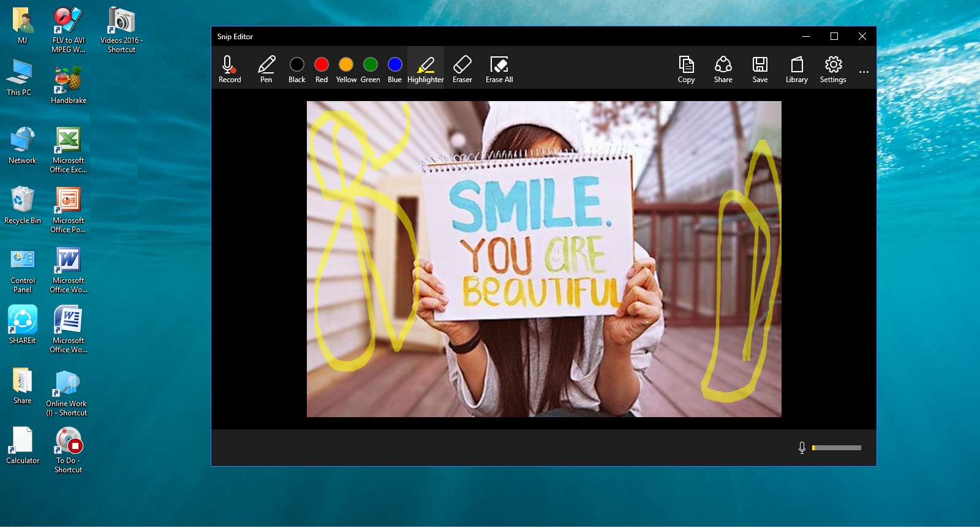Viewport: 980px width, 528px height.
Task: Choose the Blue ink color
Action: (395, 69)
